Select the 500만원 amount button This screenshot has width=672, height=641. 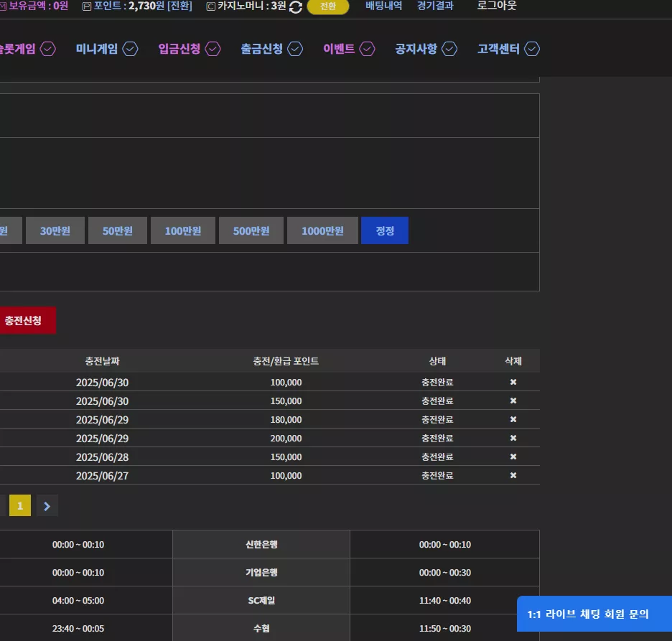(251, 230)
